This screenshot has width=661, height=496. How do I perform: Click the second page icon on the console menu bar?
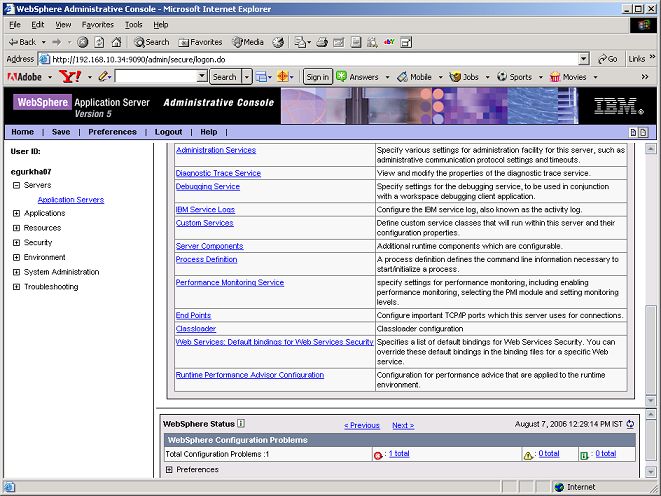click(x=643, y=132)
